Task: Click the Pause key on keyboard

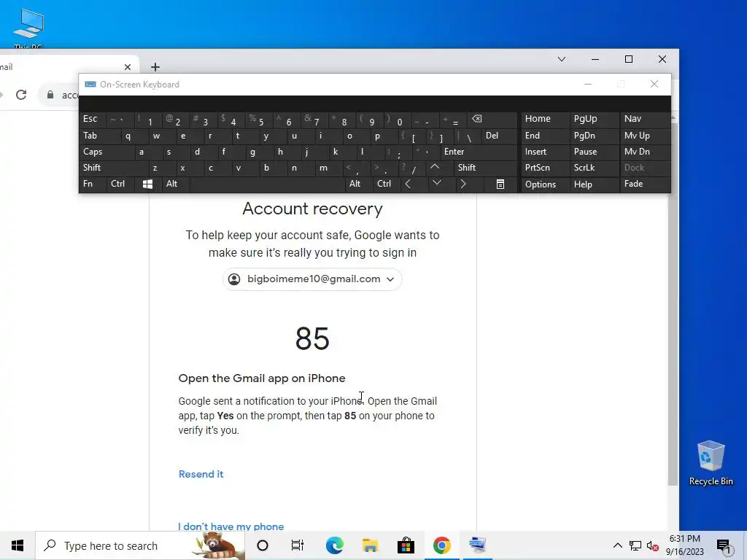Action: tap(595, 152)
